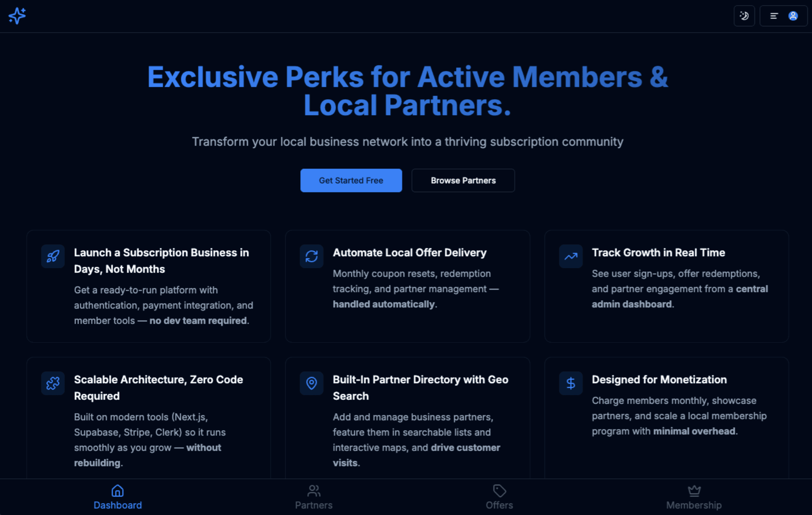Toggle dark mode with the moon icon
Screen dimensions: 812x515
(744, 16)
